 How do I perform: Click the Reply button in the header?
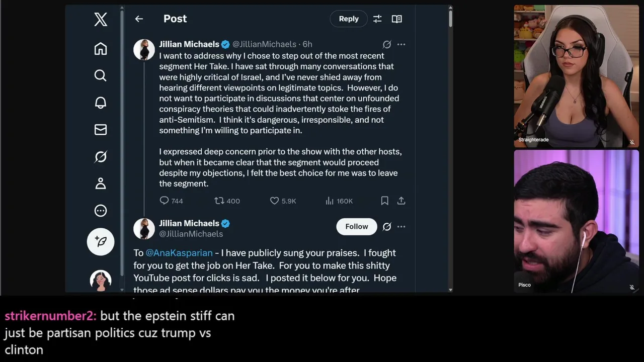pos(349,19)
